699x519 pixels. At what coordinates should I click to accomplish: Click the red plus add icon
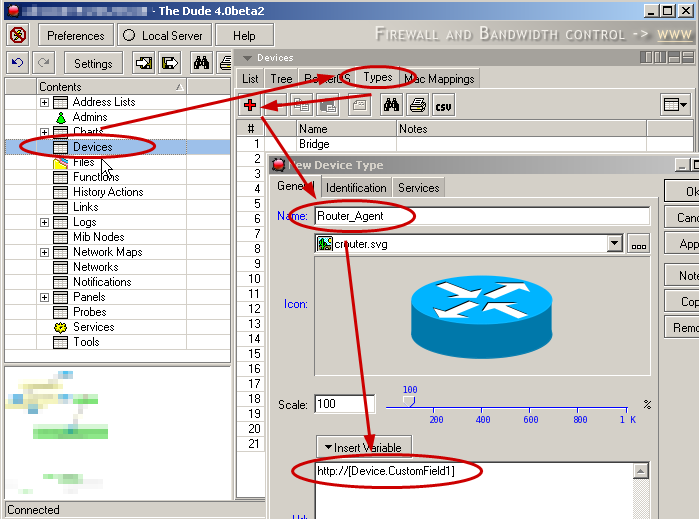(x=250, y=105)
